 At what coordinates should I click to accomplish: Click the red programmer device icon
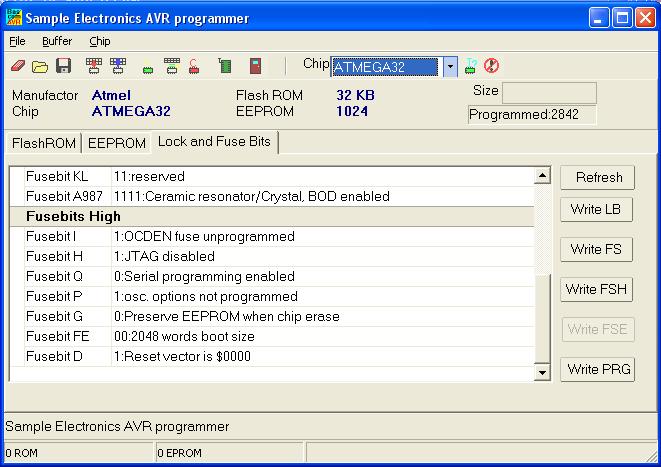tap(256, 67)
